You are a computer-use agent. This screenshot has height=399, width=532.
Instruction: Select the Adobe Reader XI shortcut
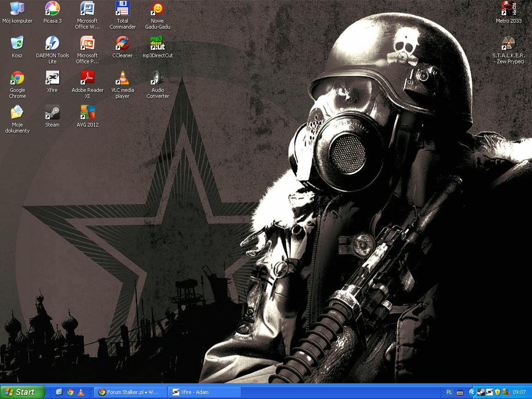[x=87, y=85]
